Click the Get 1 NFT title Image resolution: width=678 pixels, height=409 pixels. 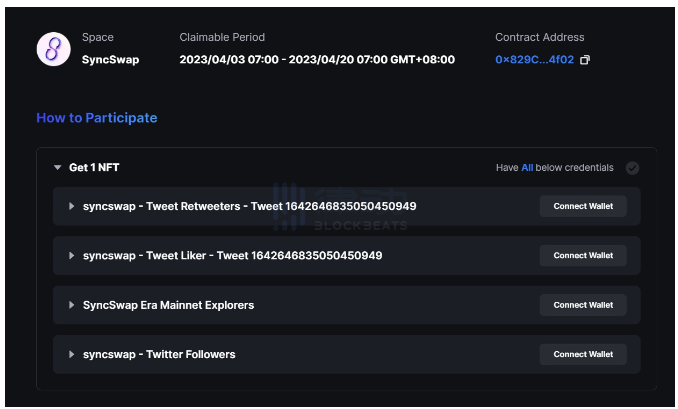[94, 167]
